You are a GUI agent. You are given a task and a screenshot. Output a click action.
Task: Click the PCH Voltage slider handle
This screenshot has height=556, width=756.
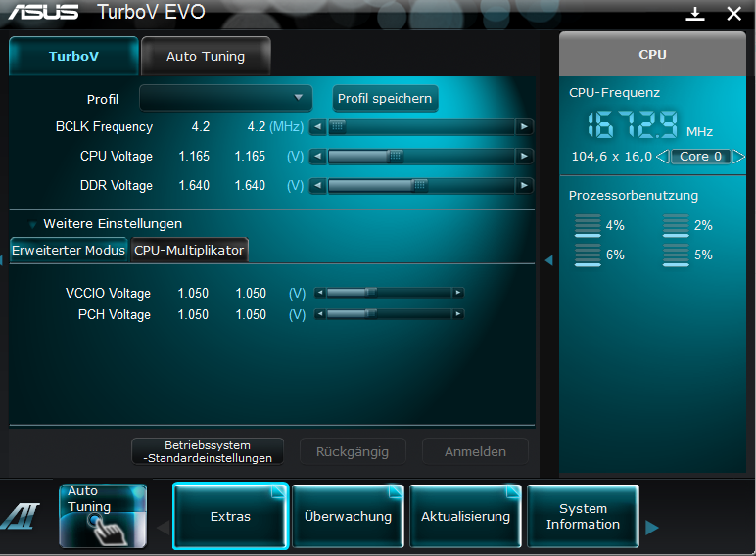click(x=371, y=314)
